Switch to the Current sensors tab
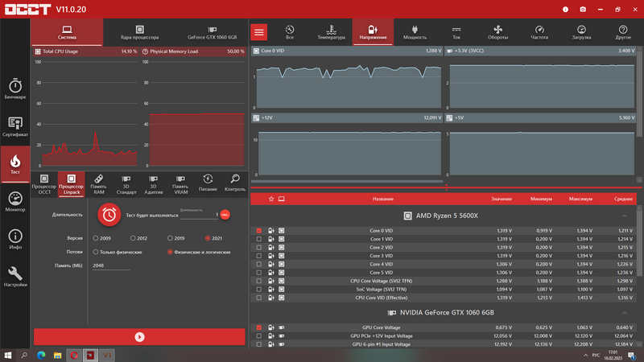Viewport: 644px width, 362px height. point(456,32)
